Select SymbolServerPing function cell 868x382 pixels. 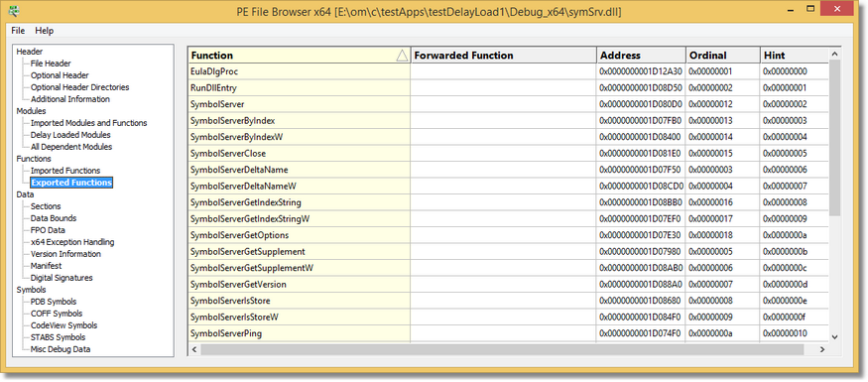299,333
